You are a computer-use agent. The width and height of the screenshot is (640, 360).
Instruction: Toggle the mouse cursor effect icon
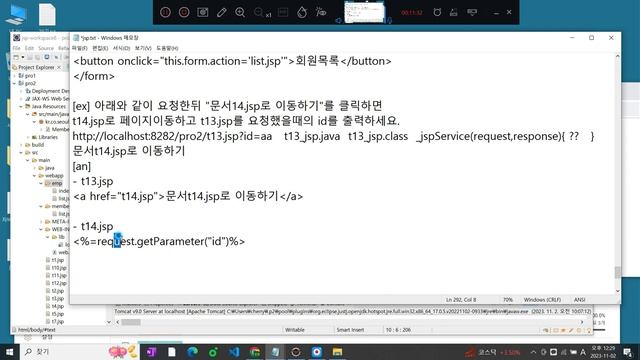point(321,12)
